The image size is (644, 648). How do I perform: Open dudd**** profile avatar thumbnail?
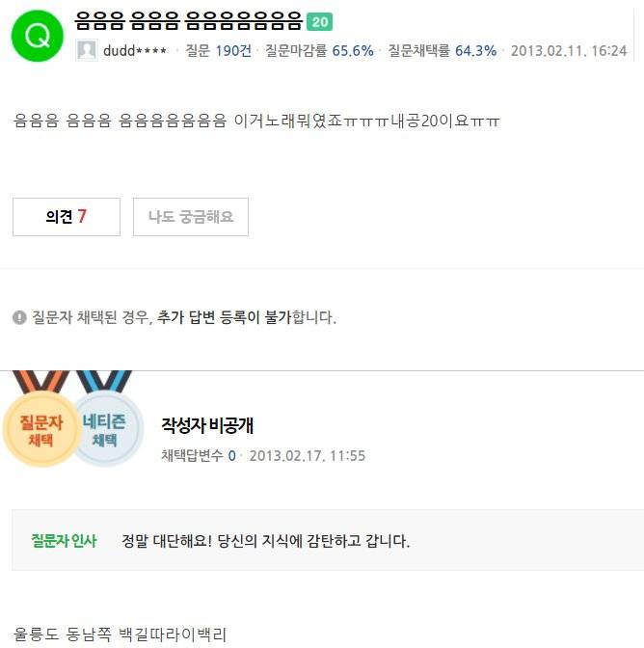[87, 50]
